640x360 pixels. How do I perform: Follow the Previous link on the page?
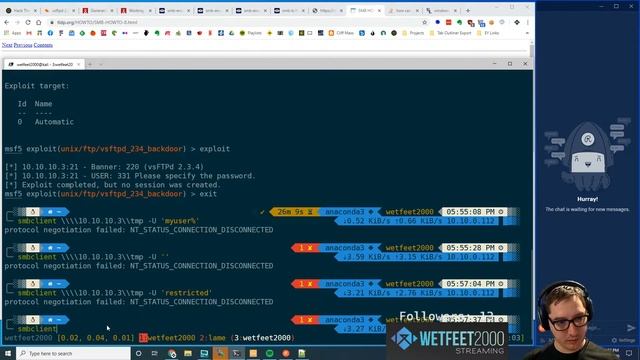click(23, 45)
